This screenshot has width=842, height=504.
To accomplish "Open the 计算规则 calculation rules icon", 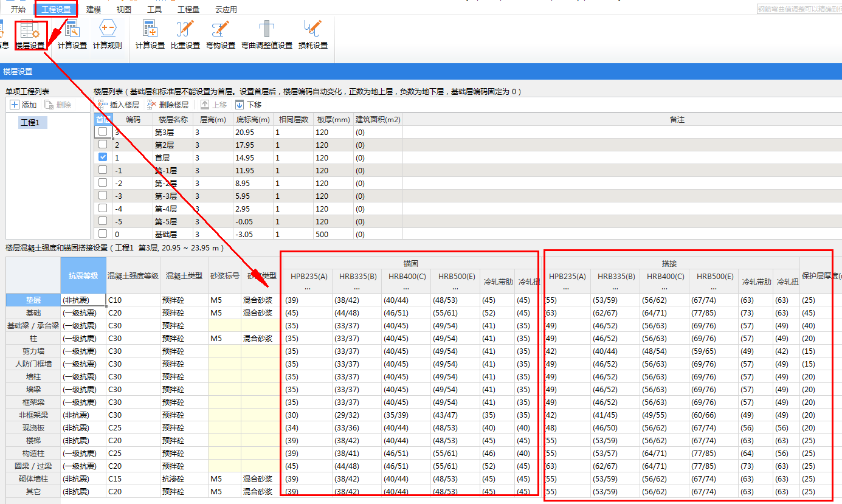I will [x=108, y=35].
